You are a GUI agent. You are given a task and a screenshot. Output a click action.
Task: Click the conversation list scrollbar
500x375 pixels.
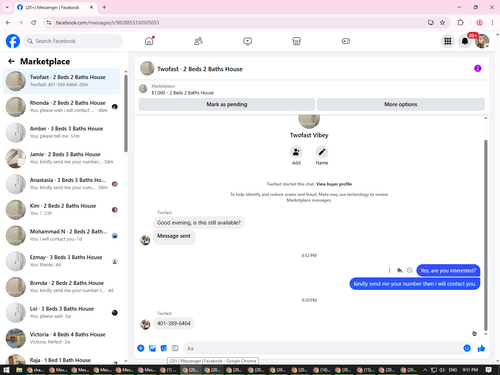pos(126,113)
